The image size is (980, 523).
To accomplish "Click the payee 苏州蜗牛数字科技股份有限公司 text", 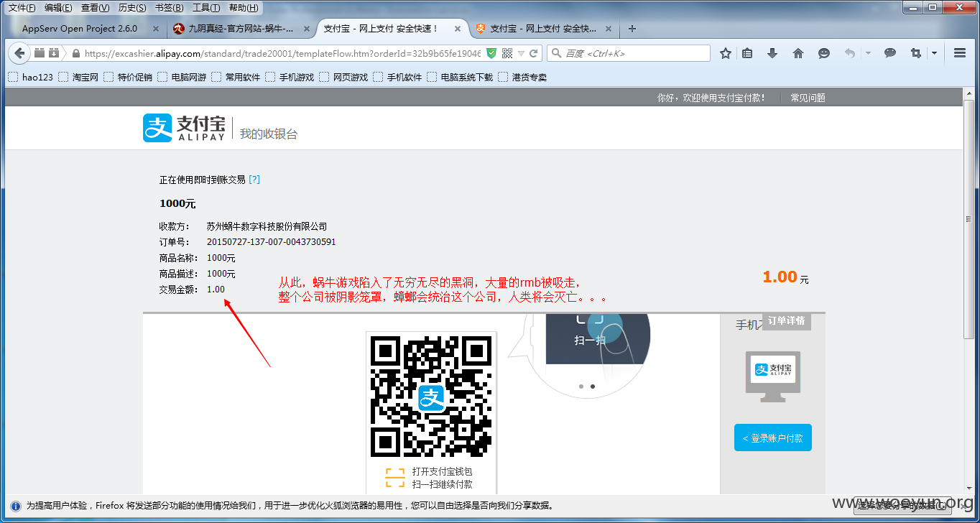I will click(x=267, y=226).
